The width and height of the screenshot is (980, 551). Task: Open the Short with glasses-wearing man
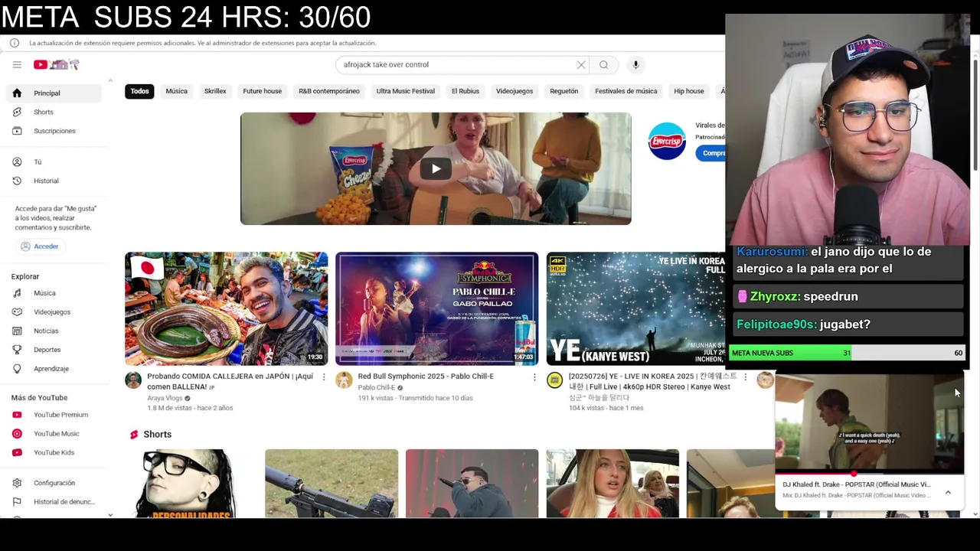click(x=191, y=484)
